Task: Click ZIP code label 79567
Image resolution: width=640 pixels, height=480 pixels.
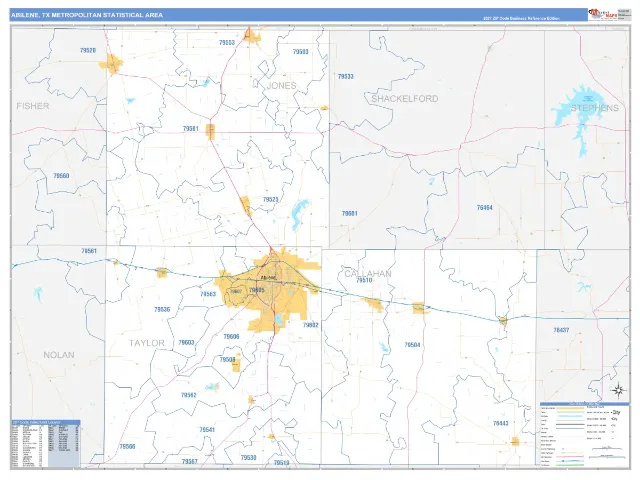Action: point(190,461)
